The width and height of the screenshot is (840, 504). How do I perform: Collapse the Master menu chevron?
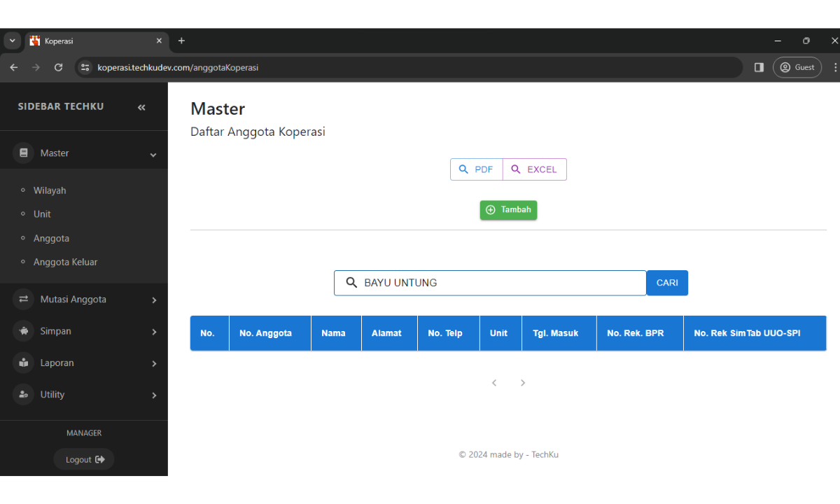(153, 155)
